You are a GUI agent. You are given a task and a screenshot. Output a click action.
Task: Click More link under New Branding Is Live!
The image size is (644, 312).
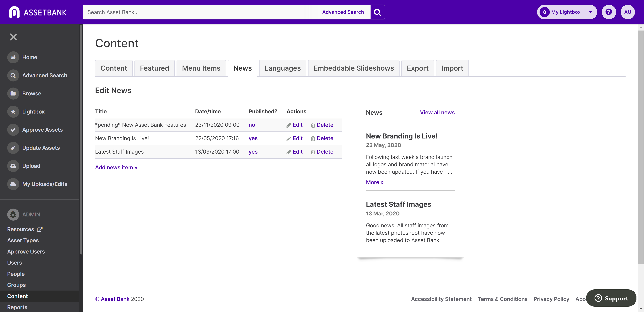pos(375,182)
